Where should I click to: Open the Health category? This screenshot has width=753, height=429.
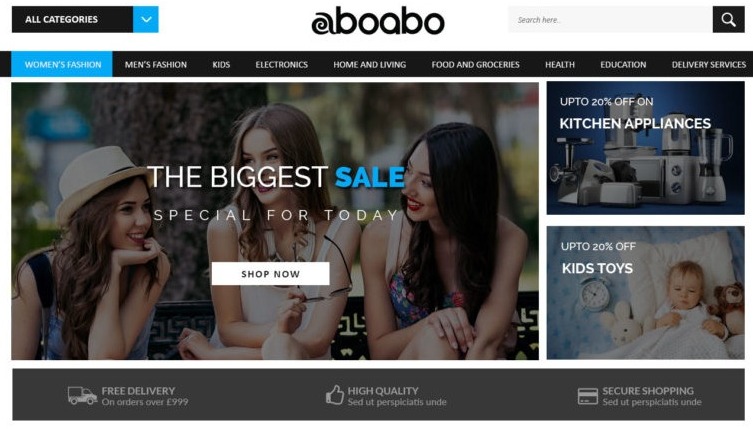coord(559,64)
